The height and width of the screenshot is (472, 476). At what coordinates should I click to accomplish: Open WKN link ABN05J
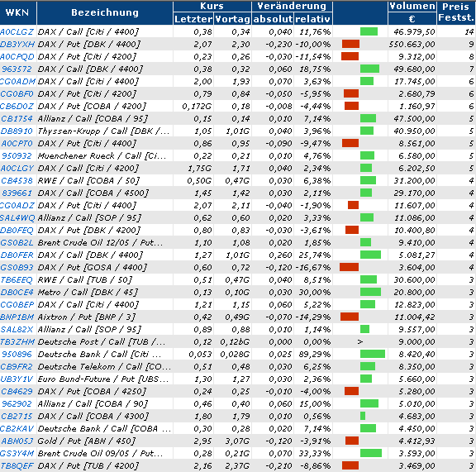click(x=17, y=441)
